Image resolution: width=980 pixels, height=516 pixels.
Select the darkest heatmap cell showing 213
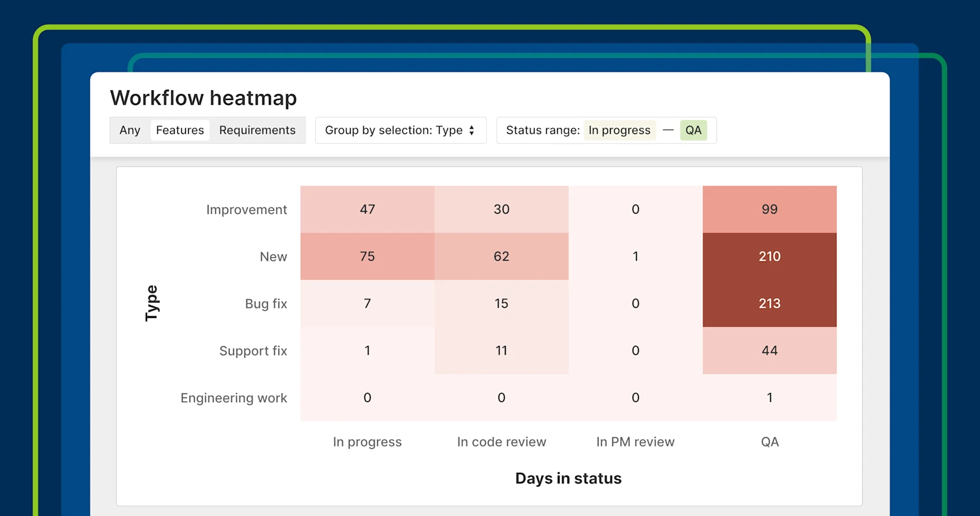[x=769, y=304]
